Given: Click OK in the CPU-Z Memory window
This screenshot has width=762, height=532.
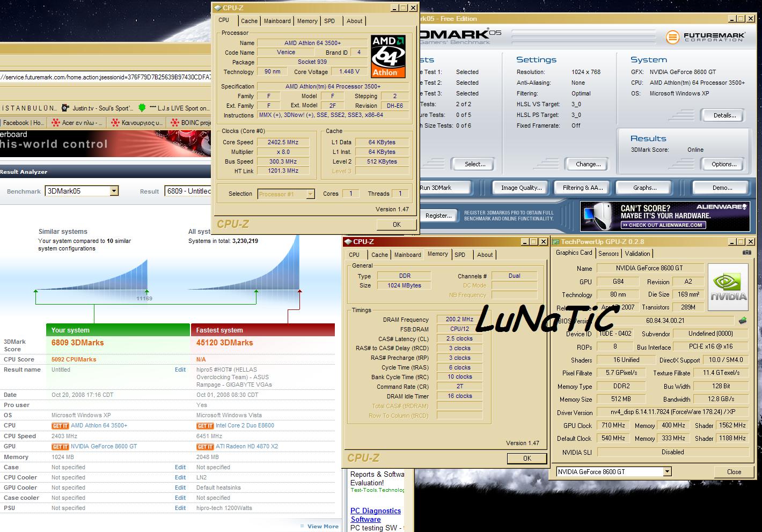Looking at the screenshot, I should coord(527,458).
